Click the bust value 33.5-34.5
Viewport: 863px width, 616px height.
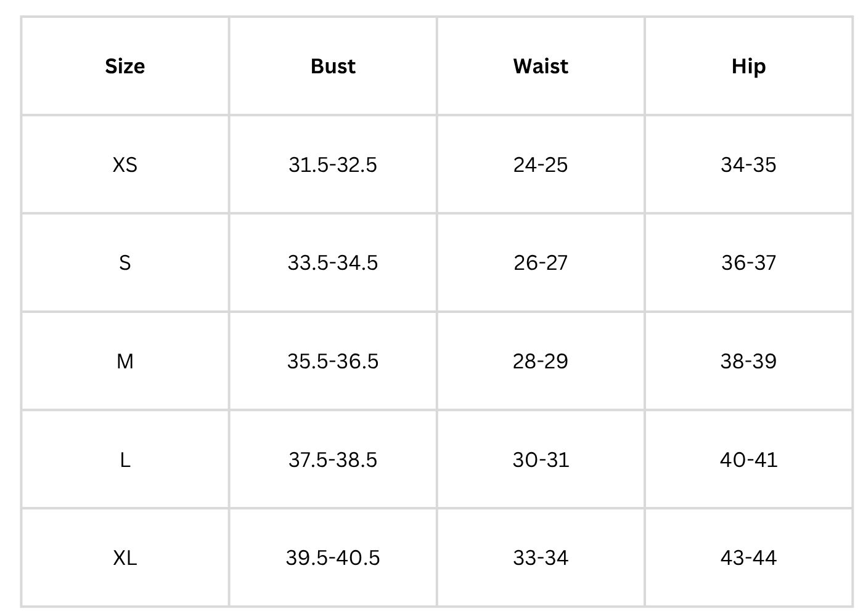pyautogui.click(x=333, y=263)
